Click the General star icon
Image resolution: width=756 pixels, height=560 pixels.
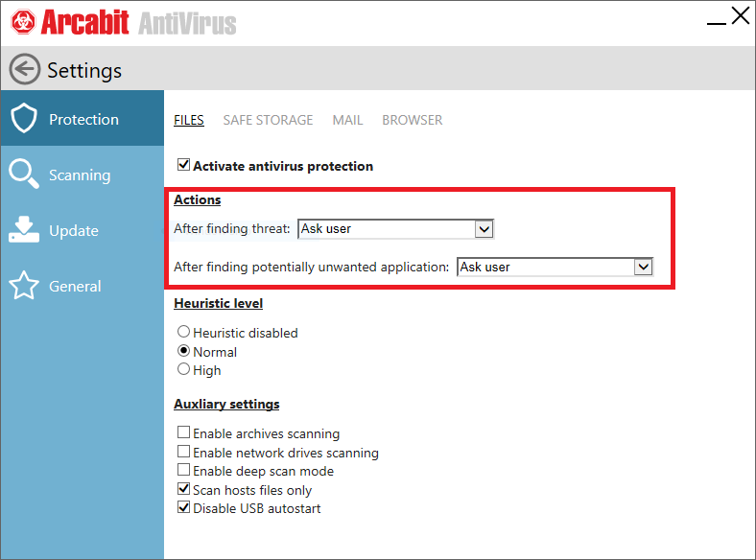click(24, 286)
